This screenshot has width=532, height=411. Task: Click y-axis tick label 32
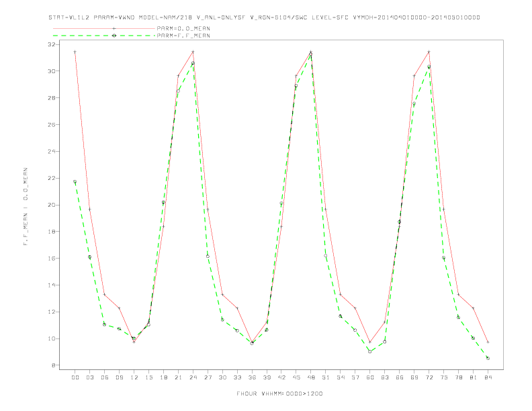[52, 44]
